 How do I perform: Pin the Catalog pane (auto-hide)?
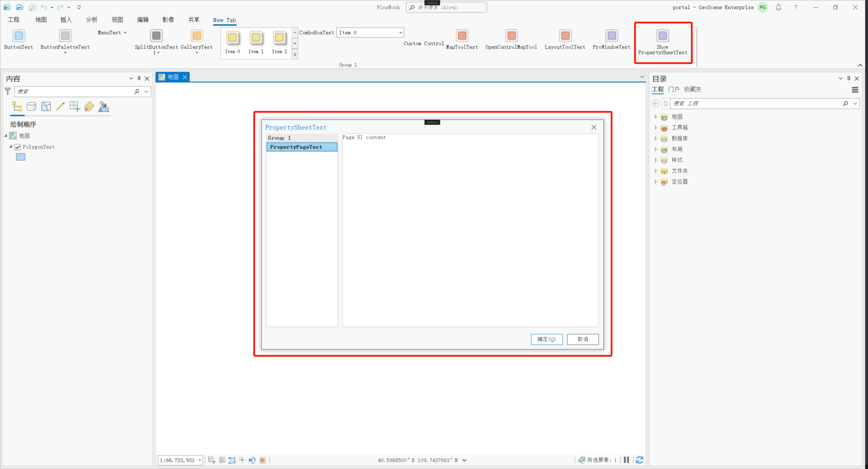[x=849, y=78]
